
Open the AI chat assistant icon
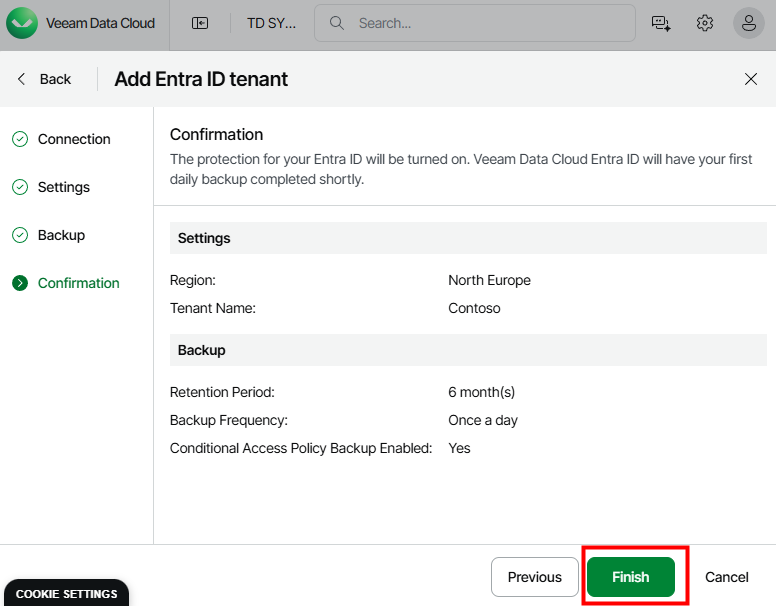pos(660,23)
